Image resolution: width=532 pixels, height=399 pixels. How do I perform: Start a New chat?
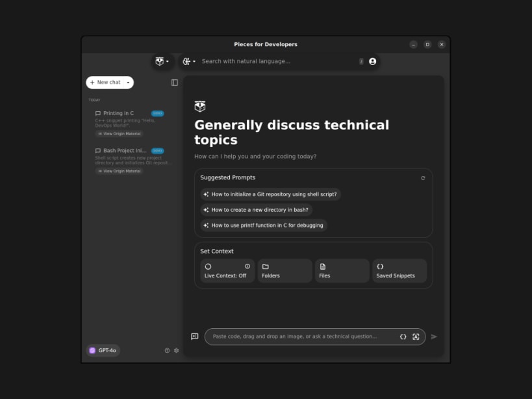pos(105,83)
